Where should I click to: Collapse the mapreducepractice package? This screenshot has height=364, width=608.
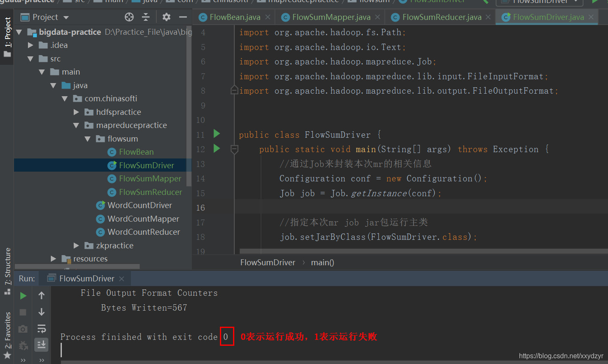(x=76, y=125)
